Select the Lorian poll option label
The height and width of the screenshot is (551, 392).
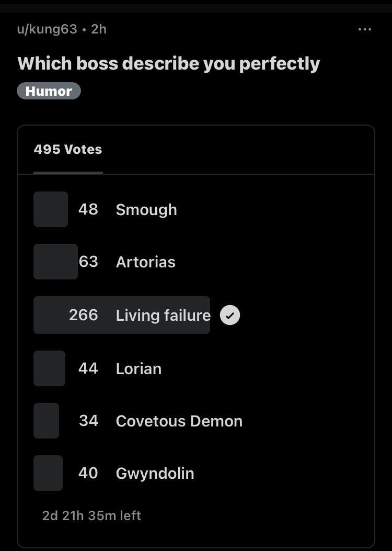coord(139,369)
